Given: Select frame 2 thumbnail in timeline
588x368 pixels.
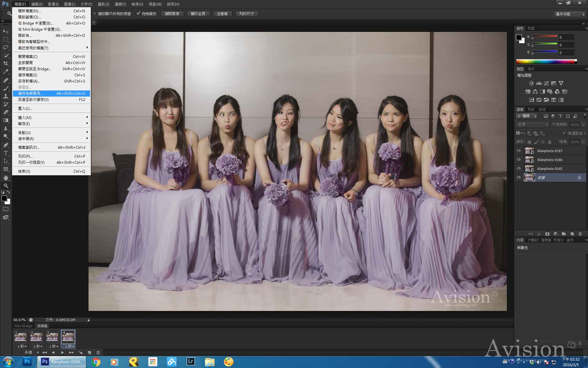Looking at the screenshot, I should point(36,337).
